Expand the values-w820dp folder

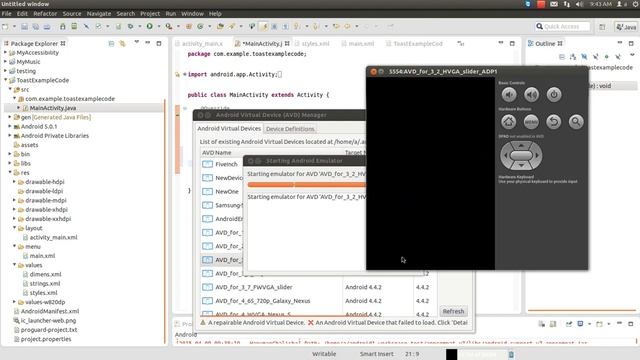click(14, 302)
